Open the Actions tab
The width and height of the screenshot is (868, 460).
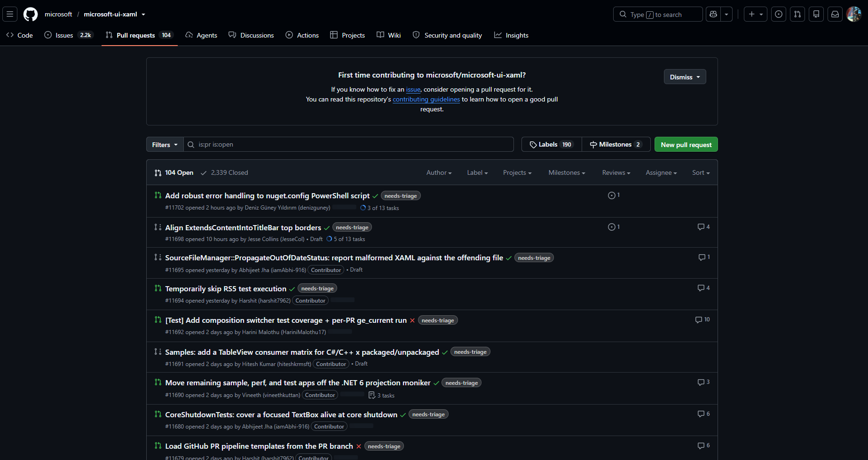coord(302,35)
